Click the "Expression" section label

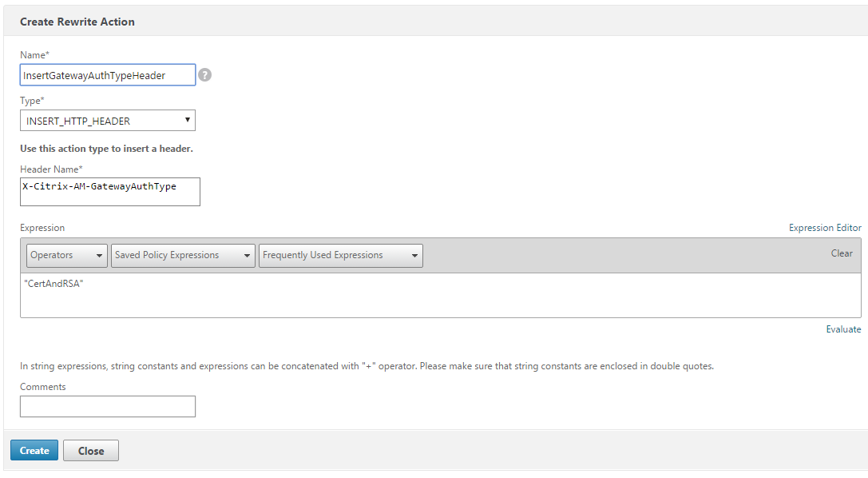[42, 228]
